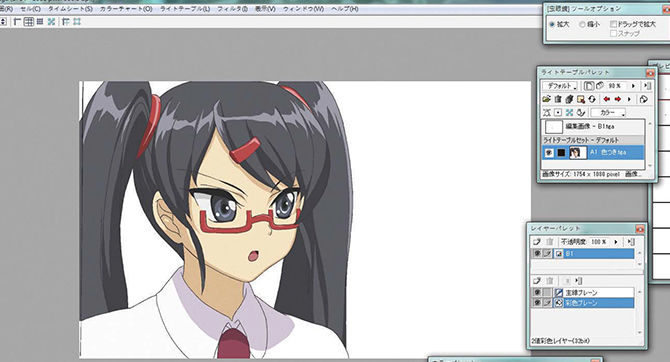Open the デフォルト dropdown in light table palette
Screen dimensions: 670x362
point(560,86)
